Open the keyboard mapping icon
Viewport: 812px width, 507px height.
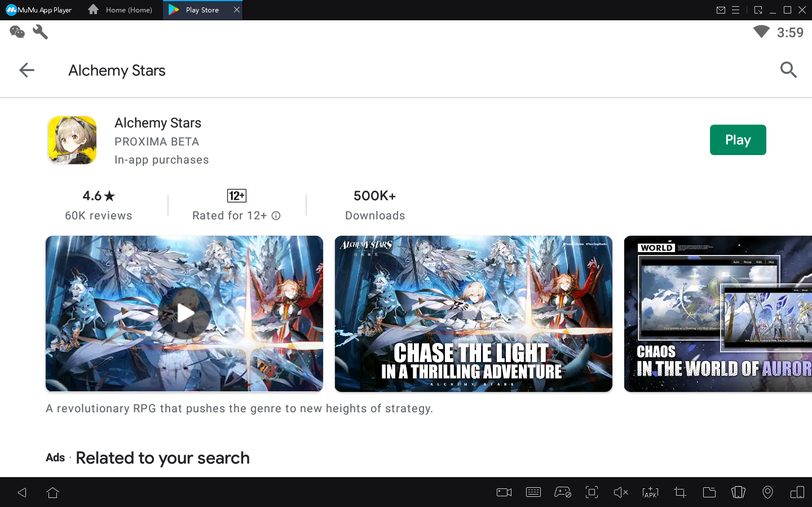pos(533,492)
